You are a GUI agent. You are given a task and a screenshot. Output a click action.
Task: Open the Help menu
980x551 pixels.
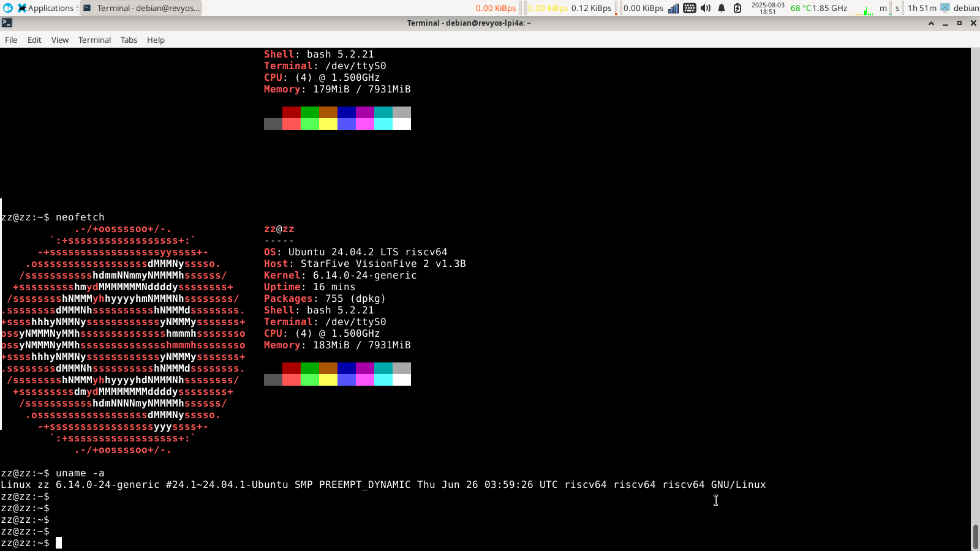pyautogui.click(x=156, y=40)
